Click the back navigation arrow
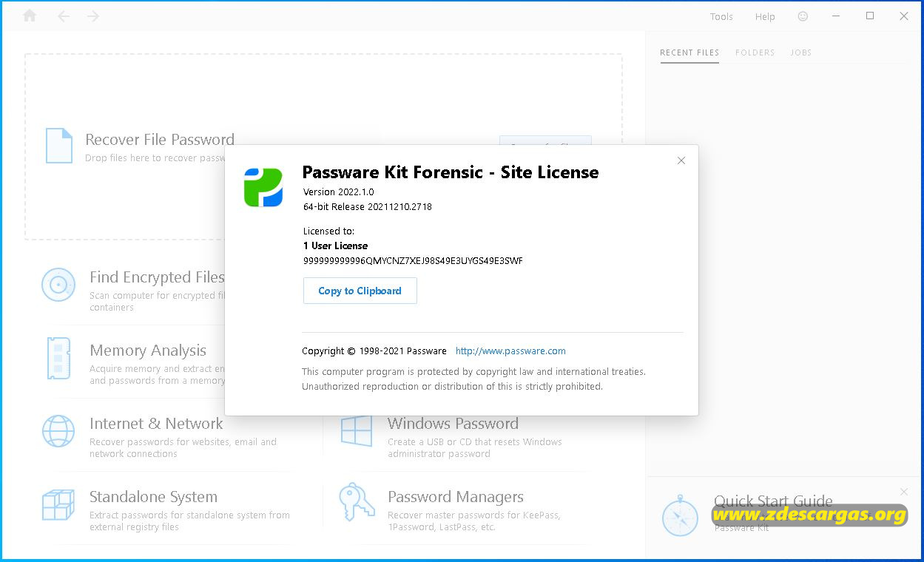 pyautogui.click(x=64, y=16)
